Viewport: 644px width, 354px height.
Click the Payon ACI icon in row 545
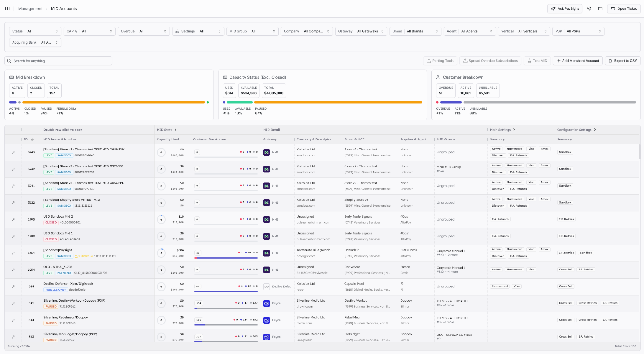[266, 303]
